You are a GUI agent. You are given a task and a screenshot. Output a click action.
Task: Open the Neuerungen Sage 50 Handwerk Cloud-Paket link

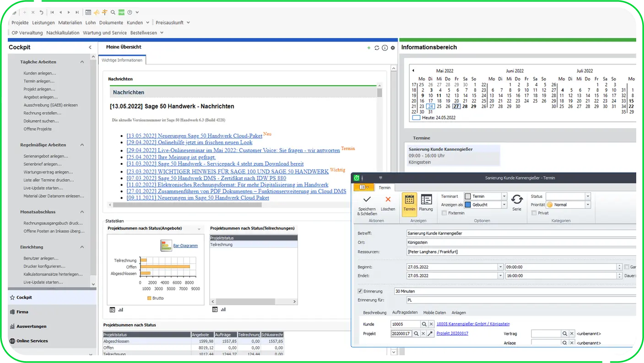195,136
